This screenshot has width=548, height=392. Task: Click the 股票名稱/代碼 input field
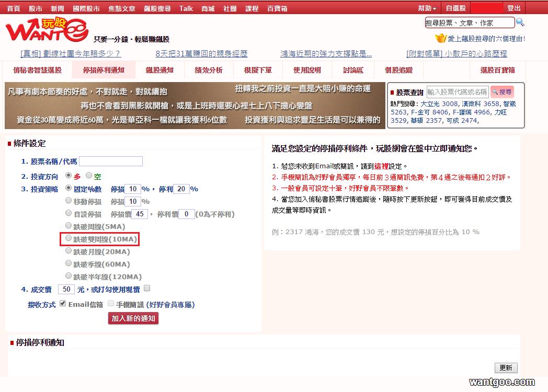pos(111,161)
